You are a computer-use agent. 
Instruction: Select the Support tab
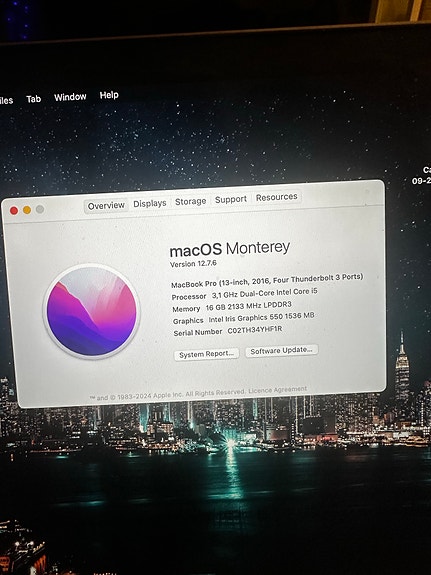pyautogui.click(x=231, y=199)
